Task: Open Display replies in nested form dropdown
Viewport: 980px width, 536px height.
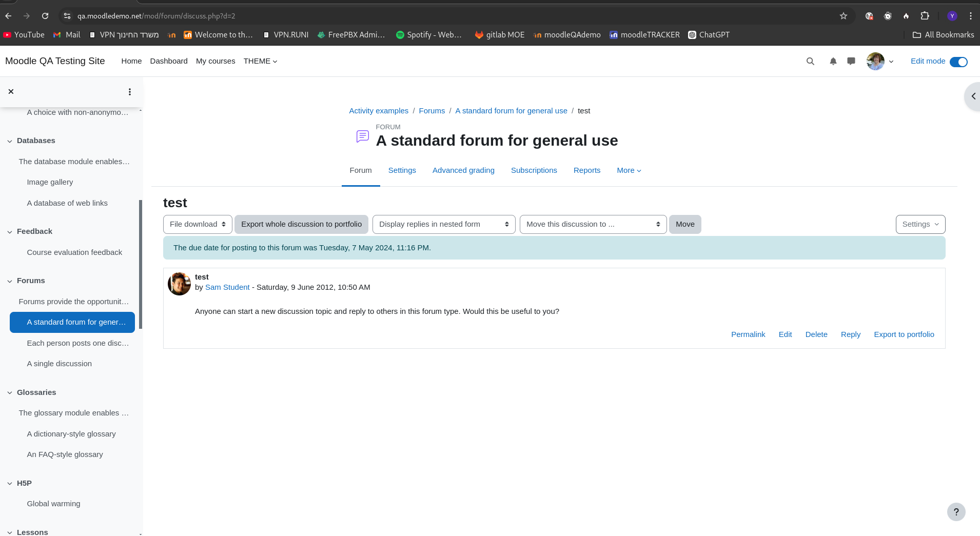Action: pyautogui.click(x=444, y=224)
